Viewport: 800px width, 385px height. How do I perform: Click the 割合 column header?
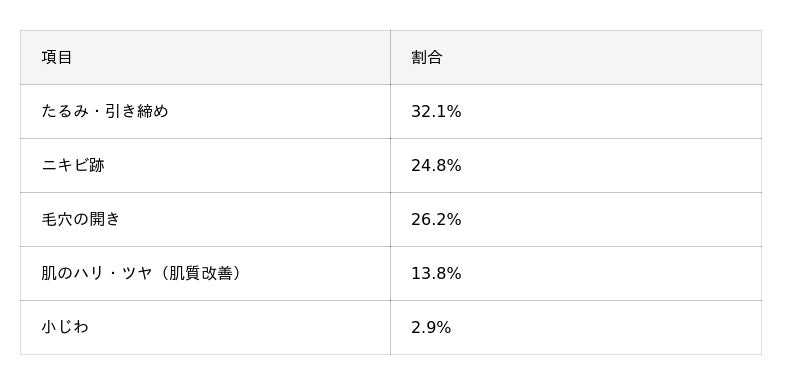(576, 58)
